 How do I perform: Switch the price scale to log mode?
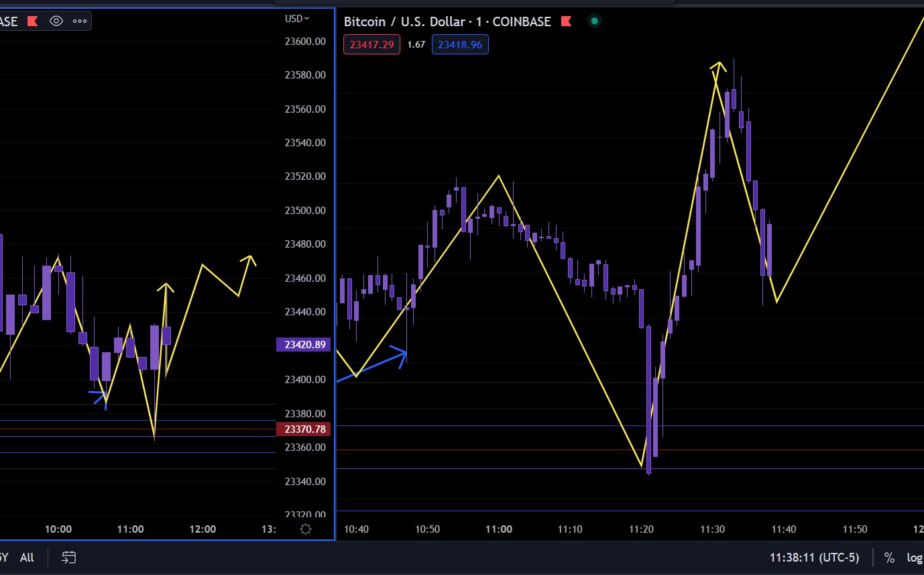click(915, 557)
